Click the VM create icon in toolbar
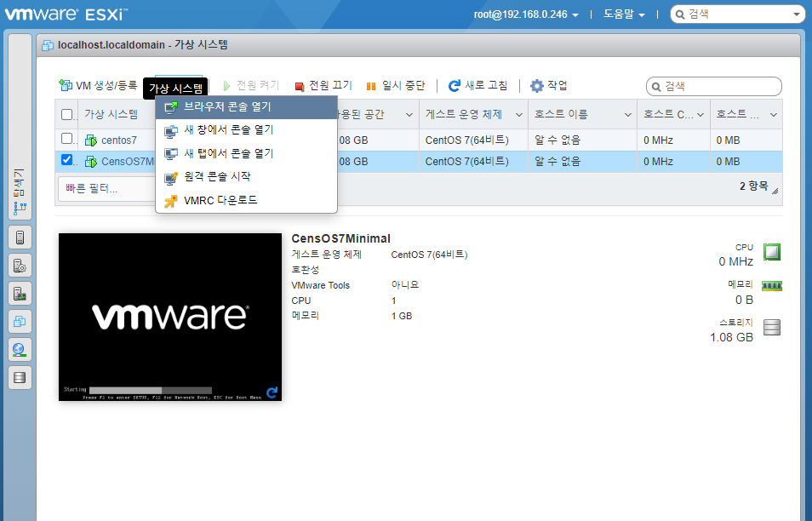This screenshot has width=812, height=521. pyautogui.click(x=66, y=85)
